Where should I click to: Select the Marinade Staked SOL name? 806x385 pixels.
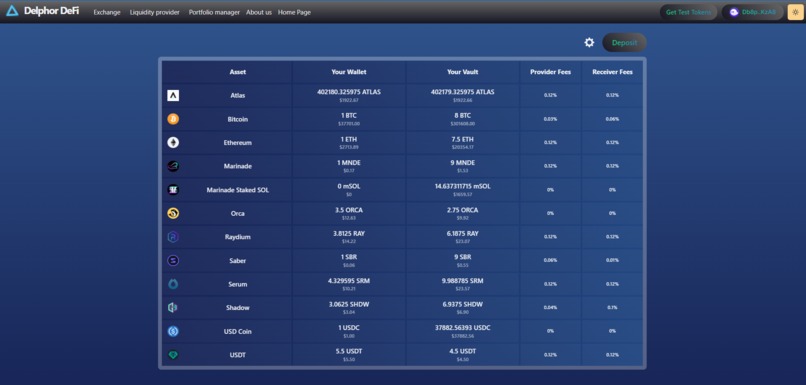point(237,190)
